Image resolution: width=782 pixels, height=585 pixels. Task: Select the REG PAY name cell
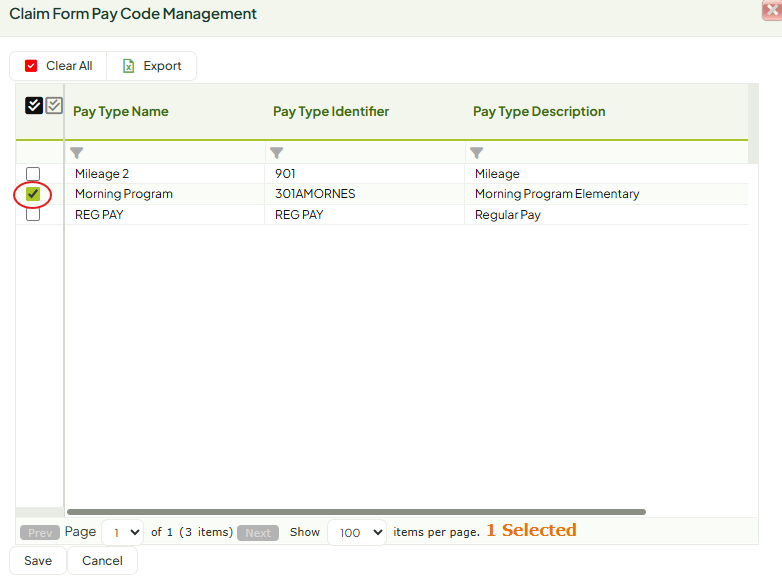coord(165,214)
